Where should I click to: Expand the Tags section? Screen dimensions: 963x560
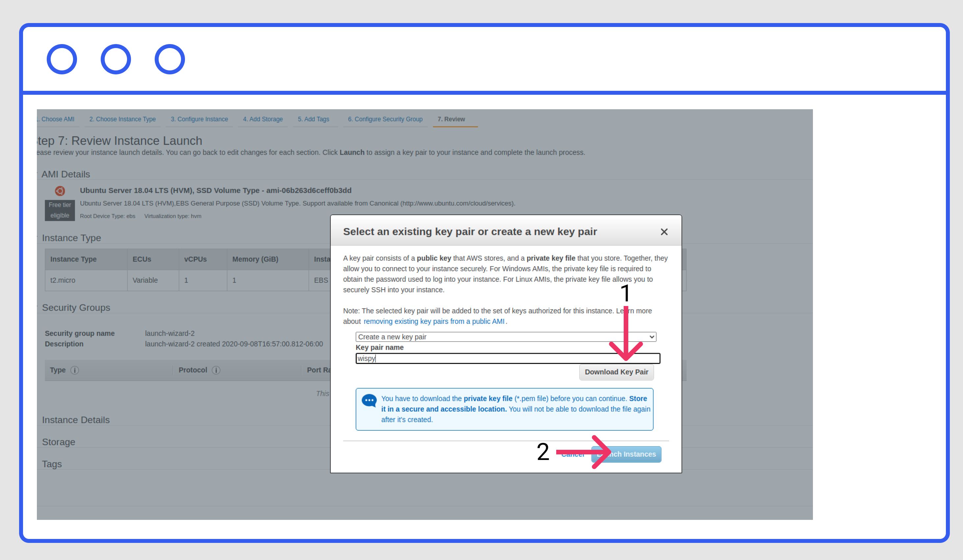(52, 464)
